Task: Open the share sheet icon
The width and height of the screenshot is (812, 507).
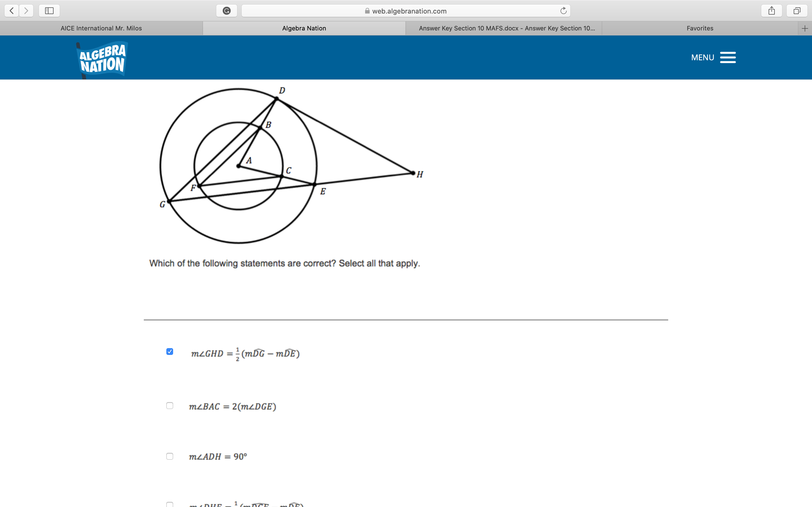Action: (x=772, y=10)
